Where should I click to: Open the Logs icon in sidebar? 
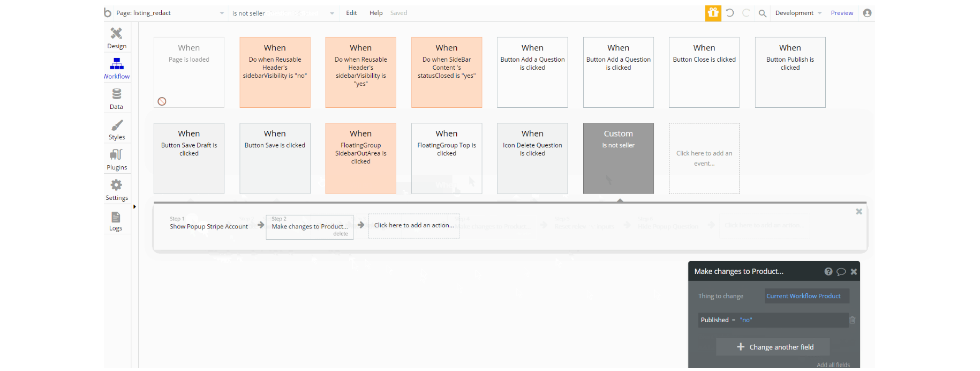(x=116, y=217)
